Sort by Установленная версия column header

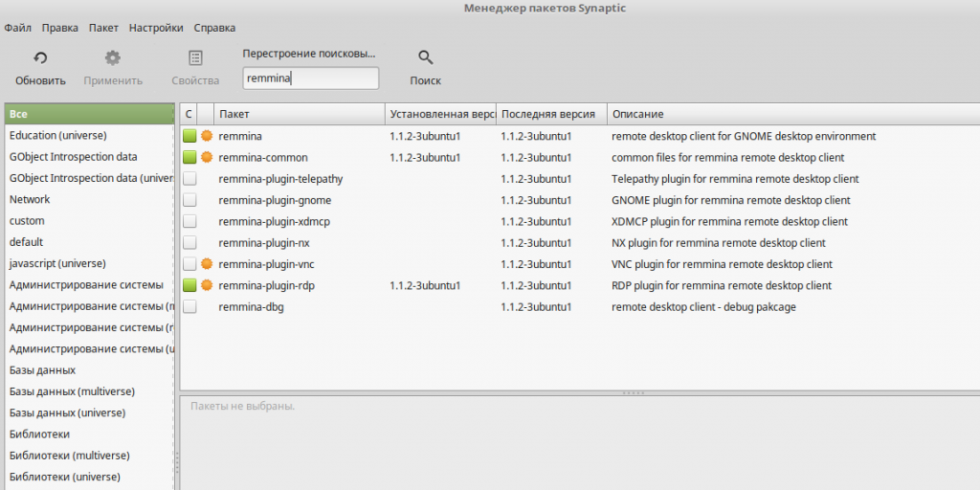tap(440, 115)
